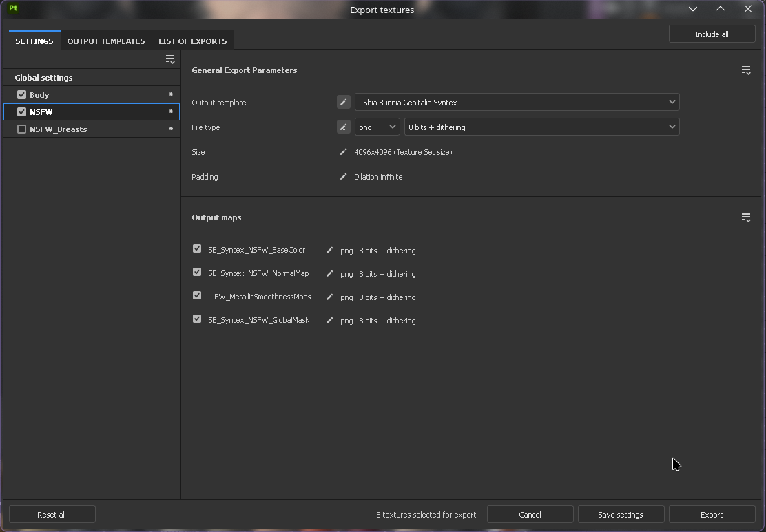
Task: Open General Export Parameters options menu icon
Action: [745, 70]
